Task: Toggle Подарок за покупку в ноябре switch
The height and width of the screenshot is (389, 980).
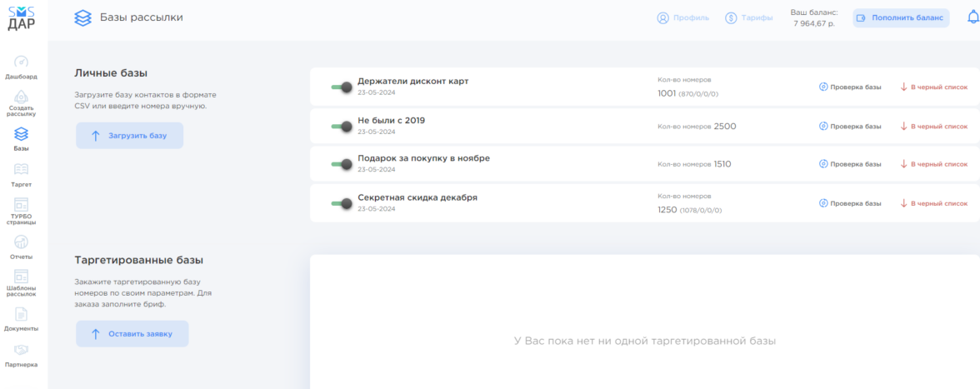Action: (342, 164)
